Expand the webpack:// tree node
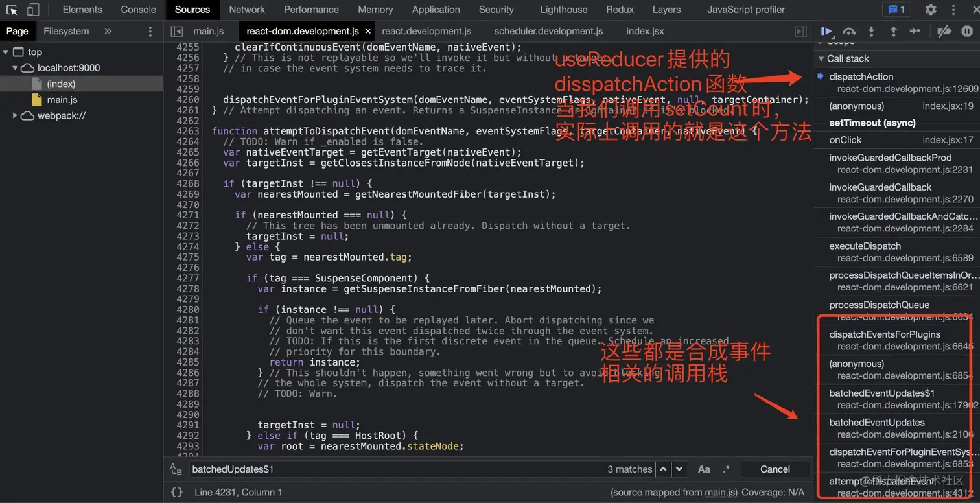Image resolution: width=980 pixels, height=503 pixels. (x=15, y=116)
